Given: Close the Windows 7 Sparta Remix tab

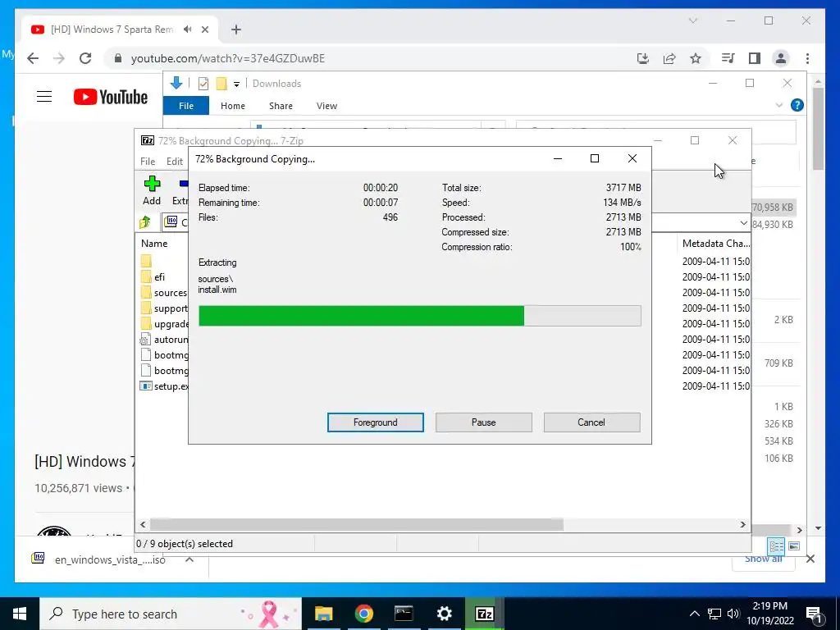Looking at the screenshot, I should coord(204,30).
